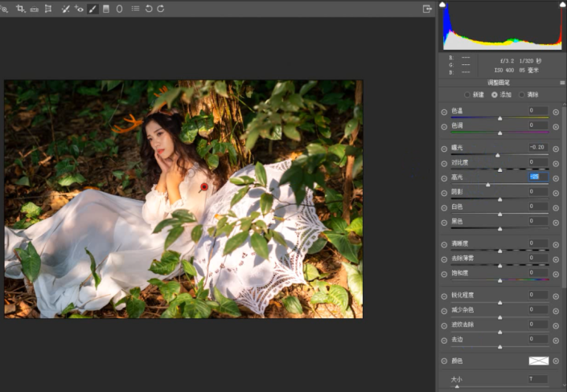
Task: Select the 清除 (Erase) radio button
Action: 520,95
